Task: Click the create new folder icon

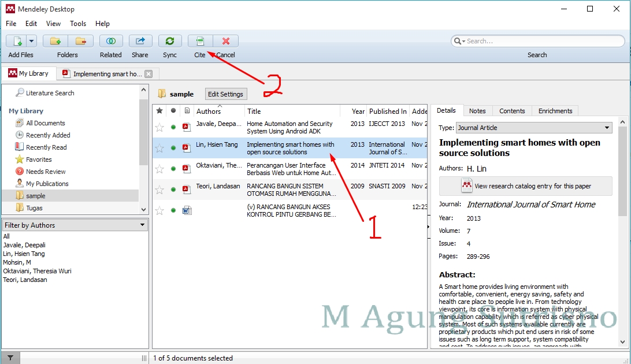Action: coord(55,41)
